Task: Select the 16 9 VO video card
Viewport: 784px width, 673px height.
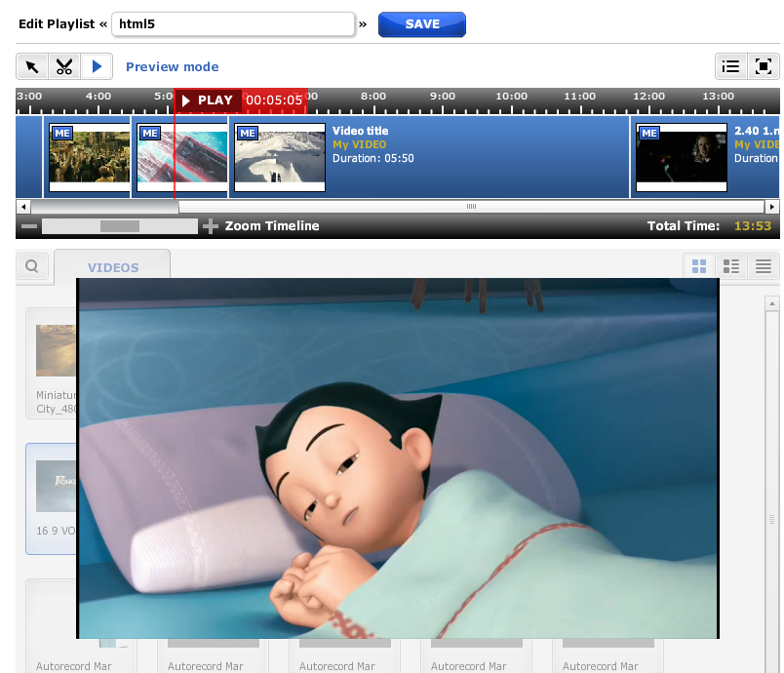Action: coord(52,498)
